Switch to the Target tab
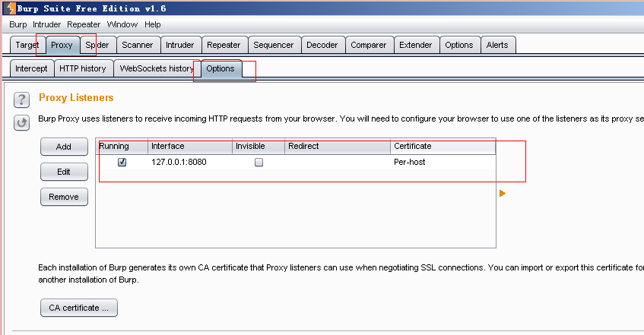 (x=27, y=45)
